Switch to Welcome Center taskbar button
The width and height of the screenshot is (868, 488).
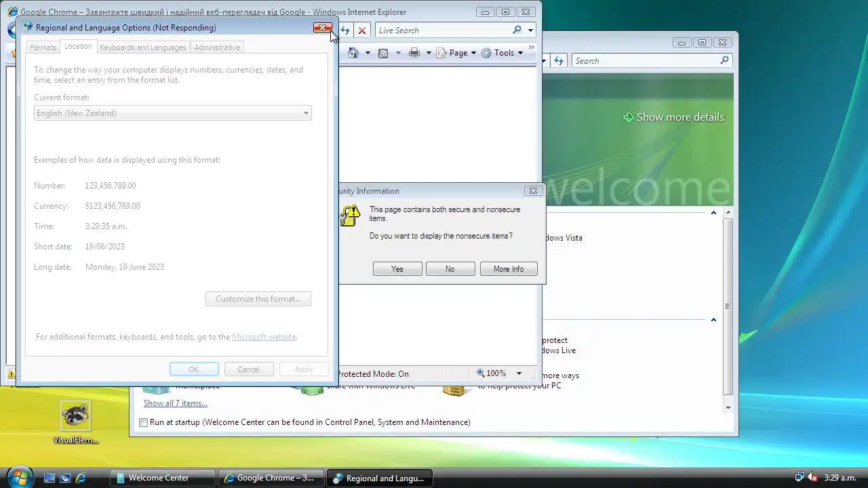162,478
